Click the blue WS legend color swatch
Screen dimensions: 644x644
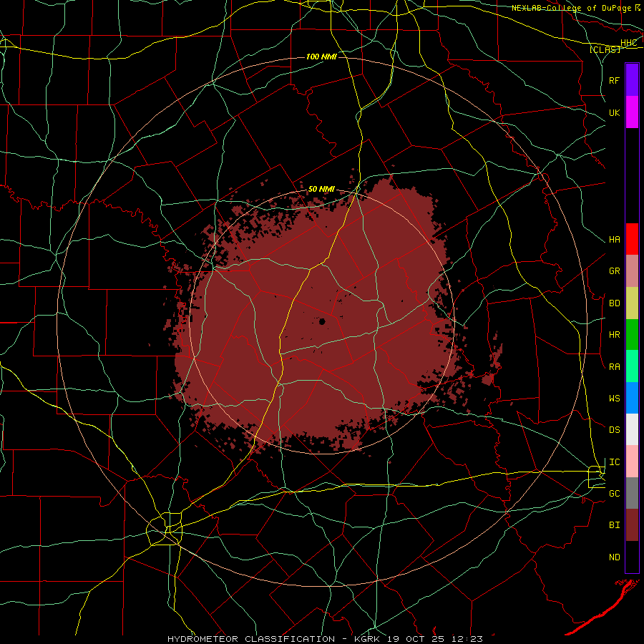pos(632,398)
